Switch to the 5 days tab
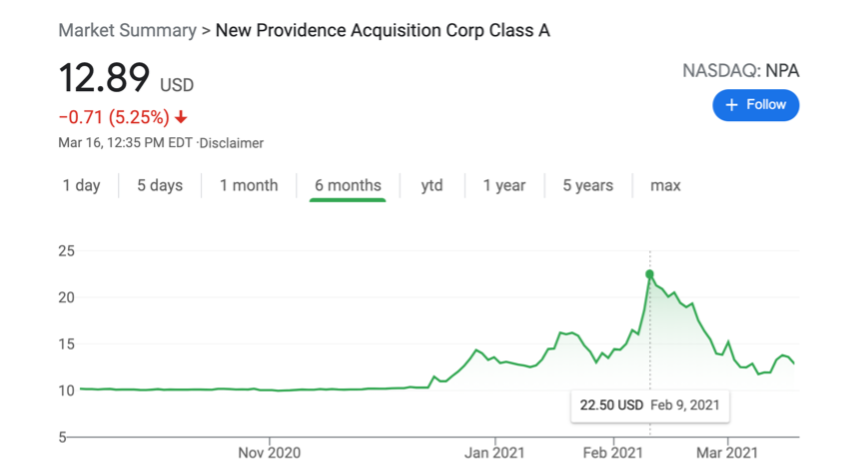Image resolution: width=852 pixels, height=476 pixels. point(160,185)
